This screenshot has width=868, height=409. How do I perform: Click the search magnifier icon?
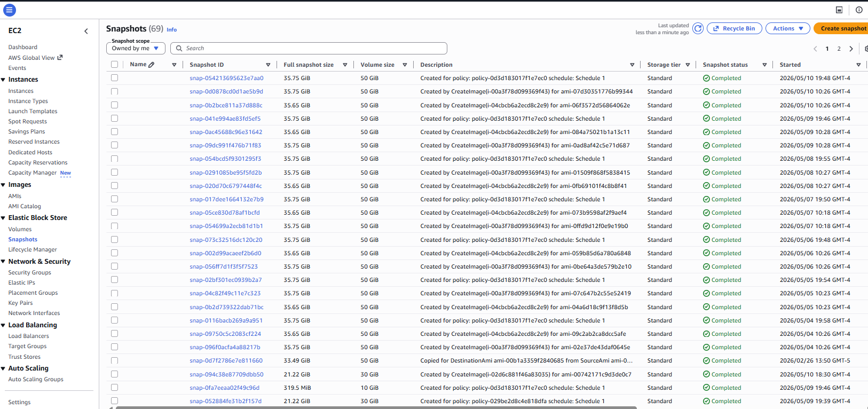click(x=179, y=48)
